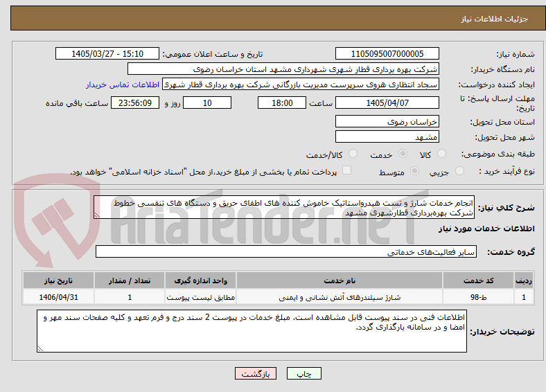Click the delivery city field مشهد
The height and width of the screenshot is (392, 546).
[x=387, y=136]
